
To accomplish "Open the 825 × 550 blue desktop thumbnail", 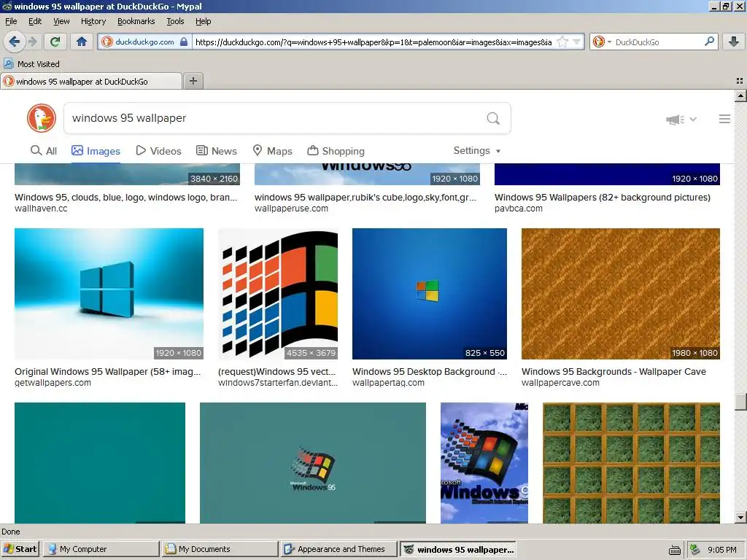I will [x=430, y=294].
